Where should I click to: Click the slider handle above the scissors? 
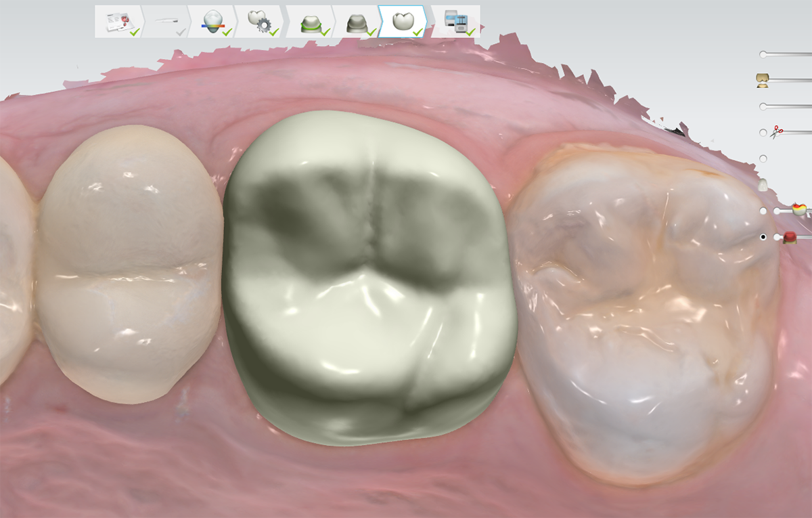pos(763,106)
